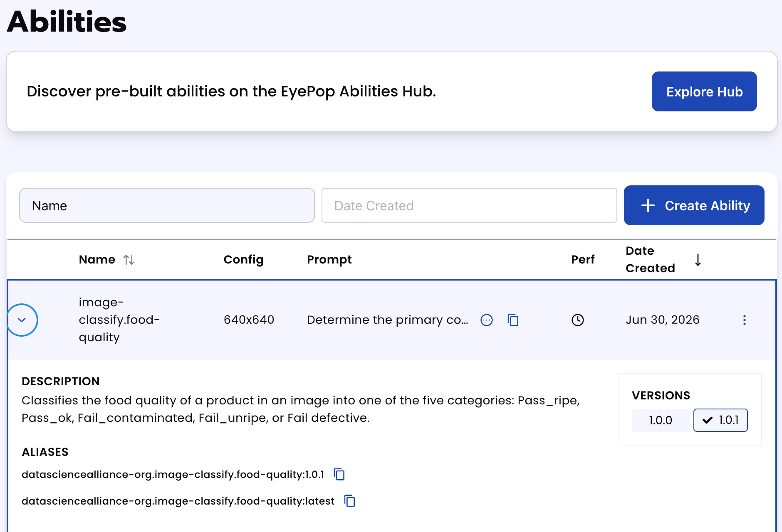The width and height of the screenshot is (782, 532).
Task: Open the Perf clock icon
Action: tap(577, 320)
